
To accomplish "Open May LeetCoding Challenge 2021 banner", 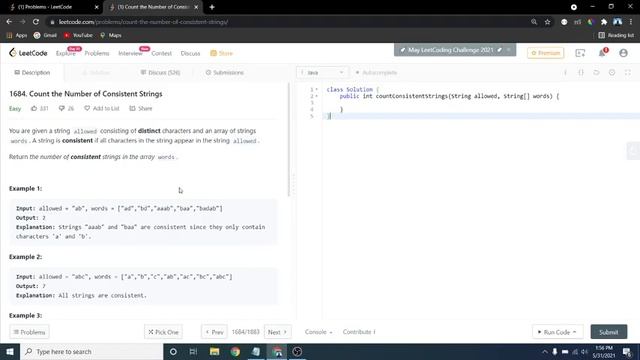I will point(451,50).
